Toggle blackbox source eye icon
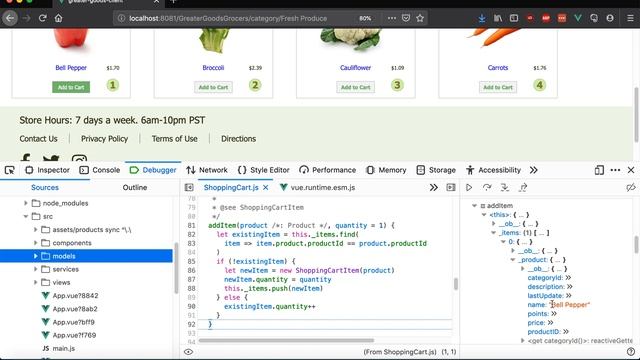640x360 pixels. 188,352
